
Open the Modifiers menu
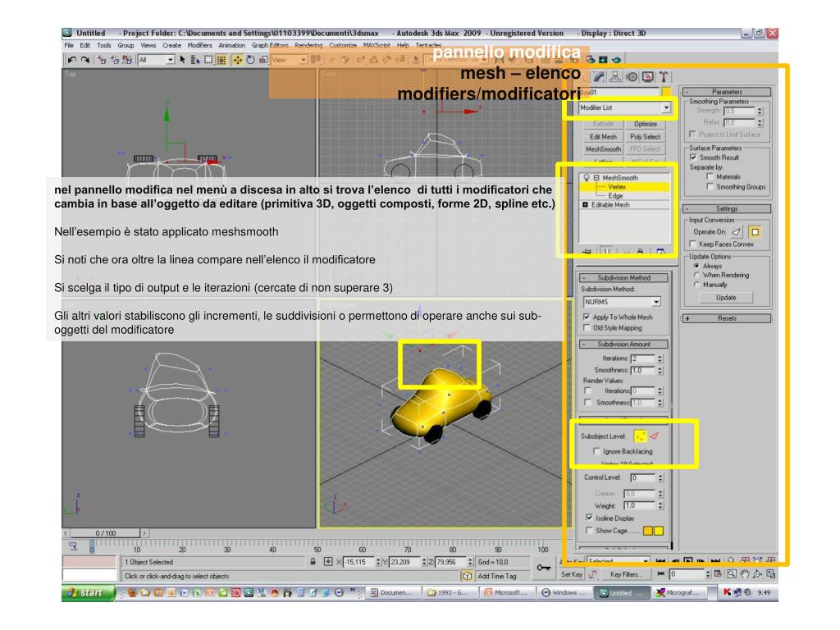tap(200, 46)
